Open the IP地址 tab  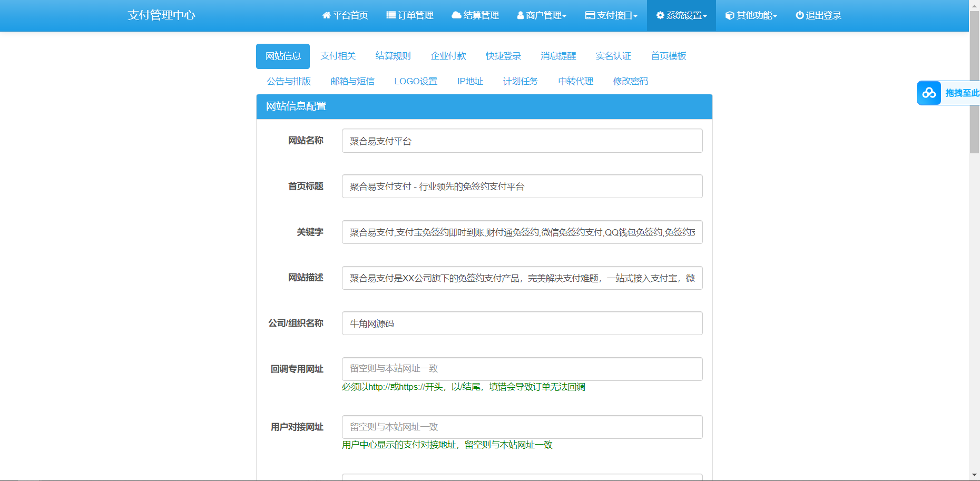click(470, 81)
